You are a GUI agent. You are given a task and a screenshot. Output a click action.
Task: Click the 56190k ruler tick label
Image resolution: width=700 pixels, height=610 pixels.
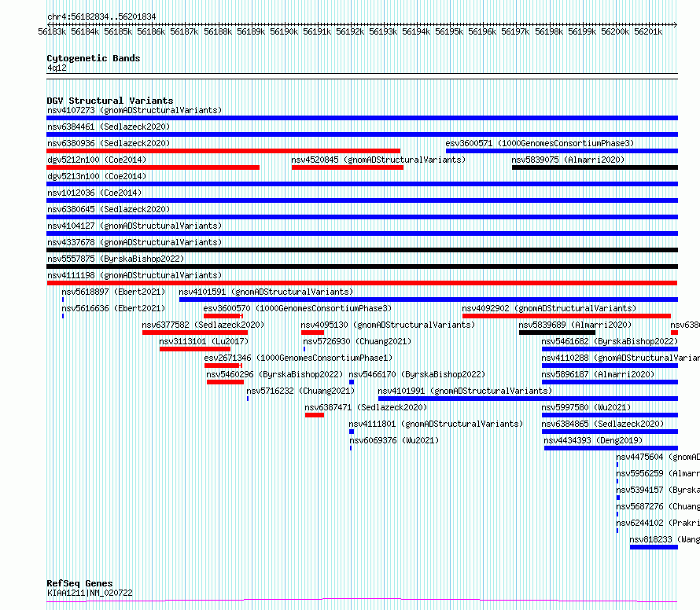[x=284, y=31]
